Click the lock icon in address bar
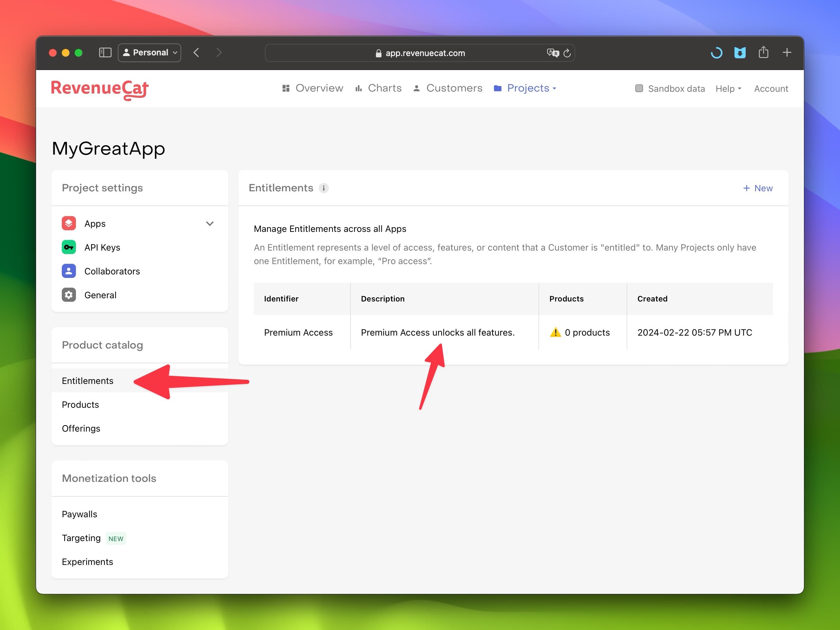 point(378,53)
